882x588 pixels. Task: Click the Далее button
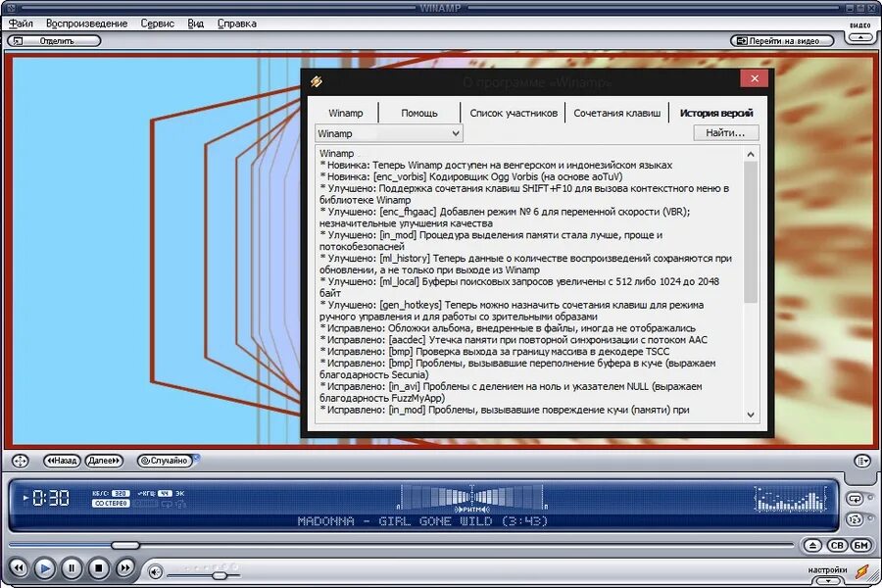[104, 461]
